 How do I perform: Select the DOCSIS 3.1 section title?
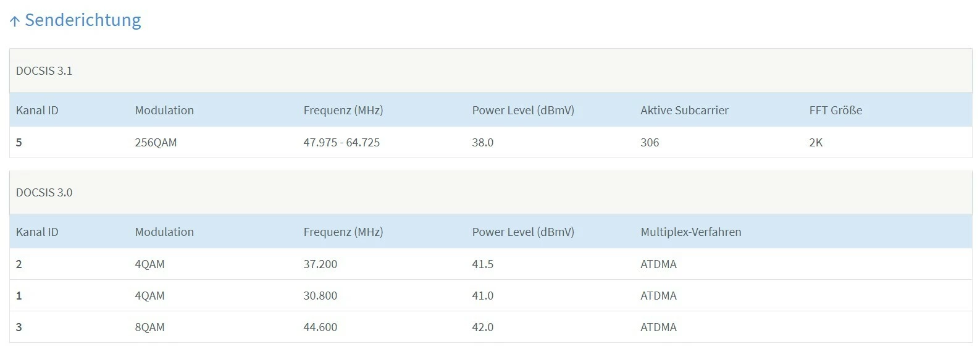(44, 71)
